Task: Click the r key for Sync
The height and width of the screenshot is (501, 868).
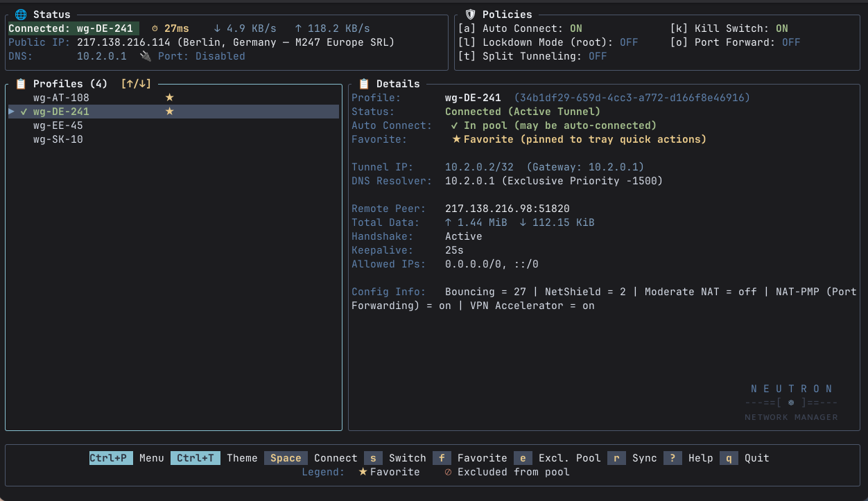Action: pos(616,458)
